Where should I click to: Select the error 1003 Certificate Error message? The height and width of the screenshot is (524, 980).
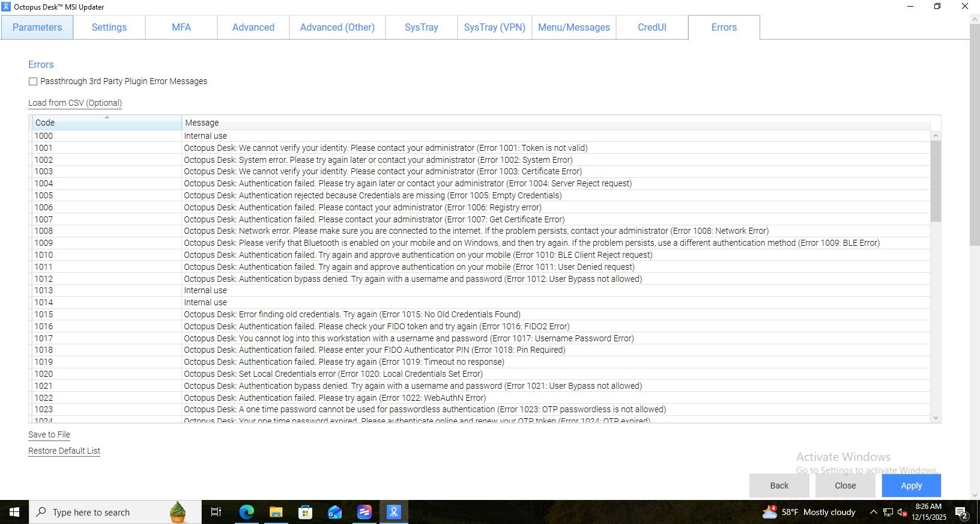383,171
